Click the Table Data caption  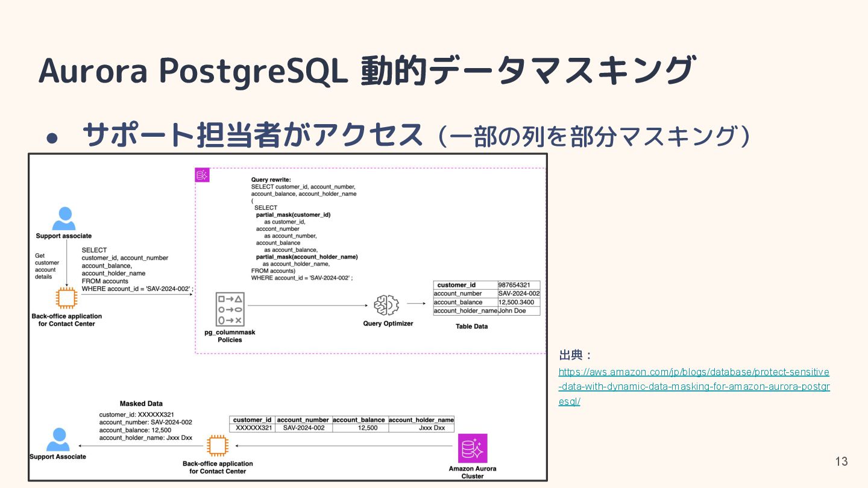coord(471,327)
